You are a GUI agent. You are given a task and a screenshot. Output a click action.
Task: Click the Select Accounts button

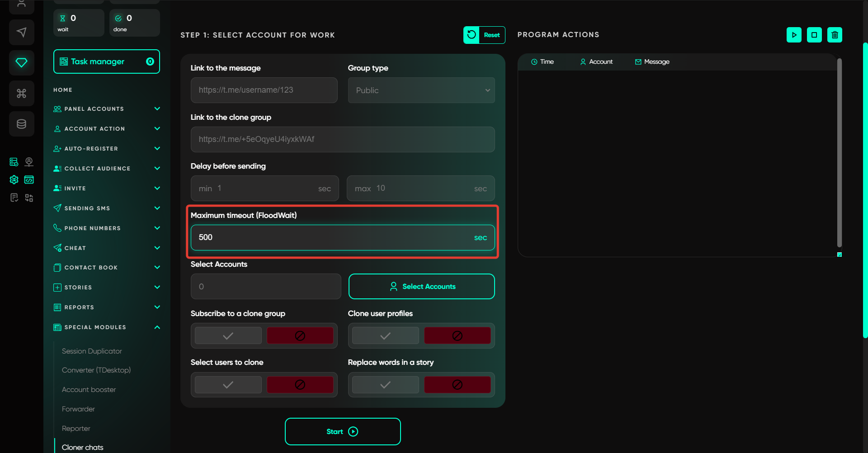[x=421, y=287]
